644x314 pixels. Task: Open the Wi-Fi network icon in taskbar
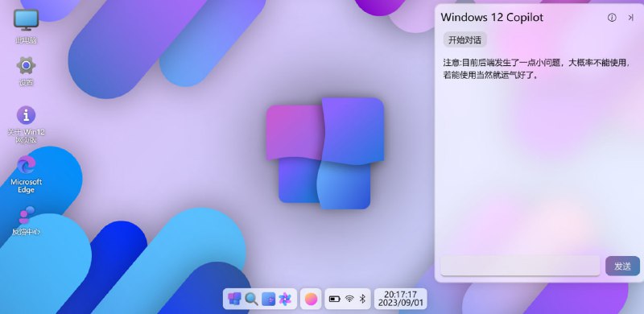349,299
